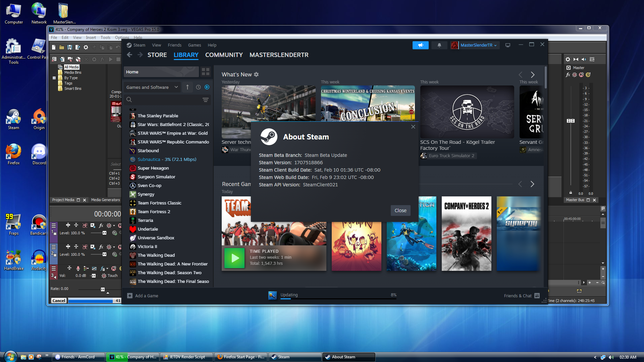This screenshot has height=362, width=644.
Task: Toggle sort by recent activity clock
Action: (198, 87)
